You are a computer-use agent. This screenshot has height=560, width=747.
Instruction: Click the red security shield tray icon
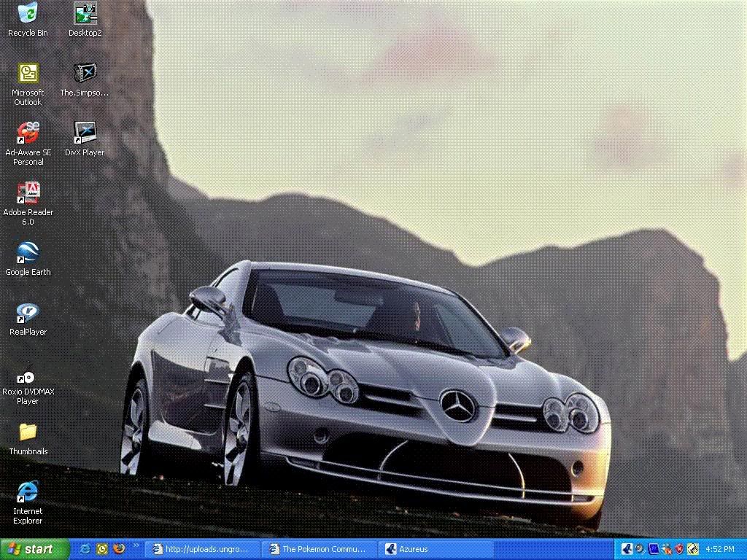pyautogui.click(x=680, y=549)
